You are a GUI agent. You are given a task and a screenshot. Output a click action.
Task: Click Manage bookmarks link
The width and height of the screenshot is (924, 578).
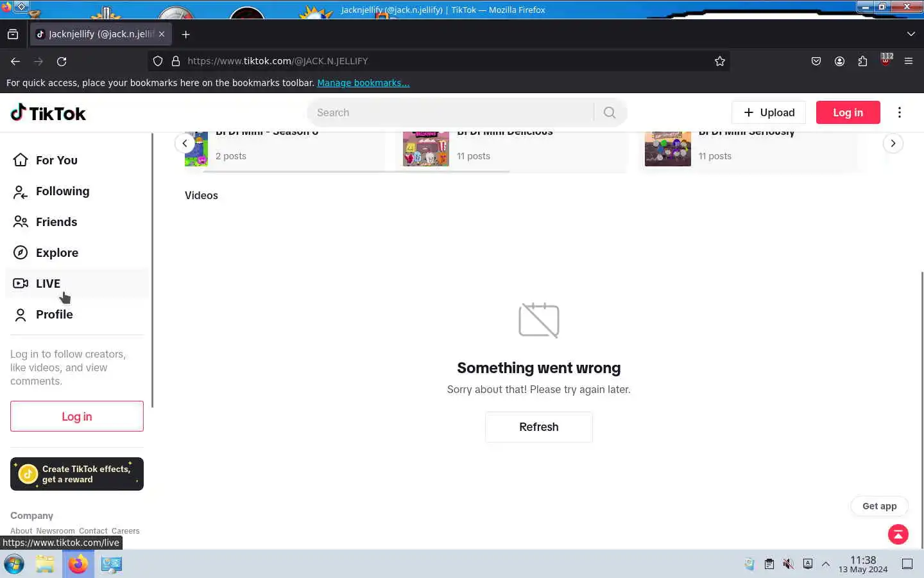point(363,83)
